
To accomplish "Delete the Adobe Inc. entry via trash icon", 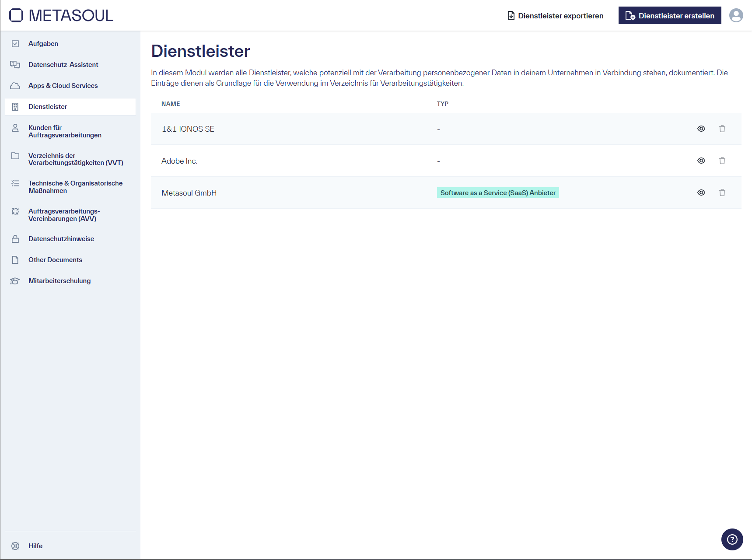I will tap(722, 161).
